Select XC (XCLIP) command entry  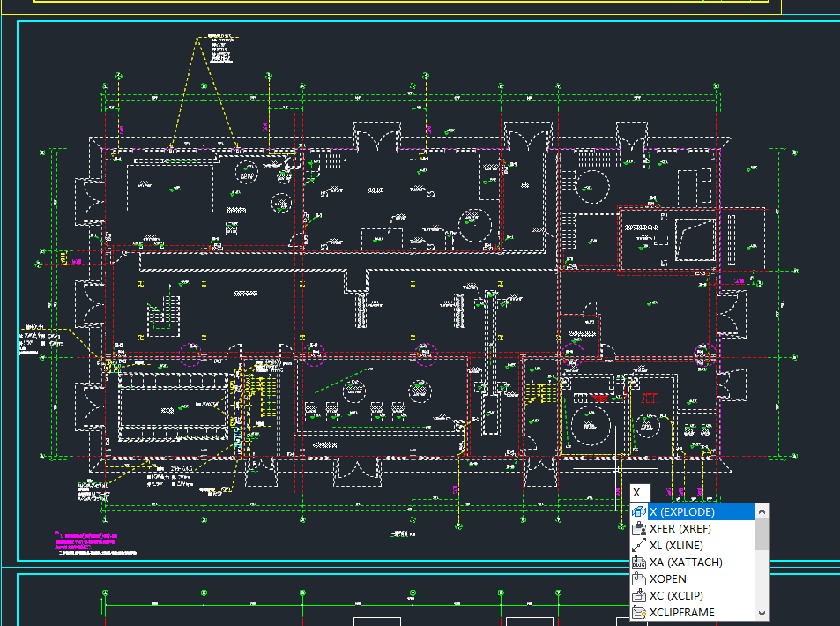point(693,595)
